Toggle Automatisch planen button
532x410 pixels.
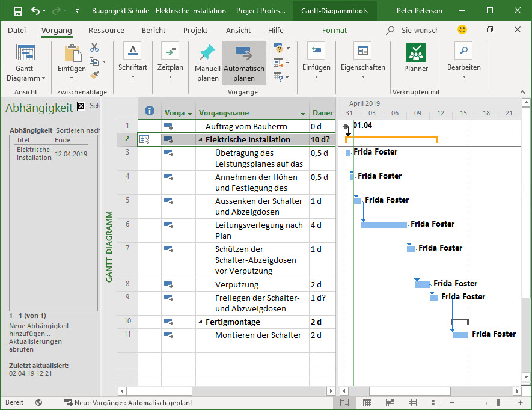(x=244, y=63)
